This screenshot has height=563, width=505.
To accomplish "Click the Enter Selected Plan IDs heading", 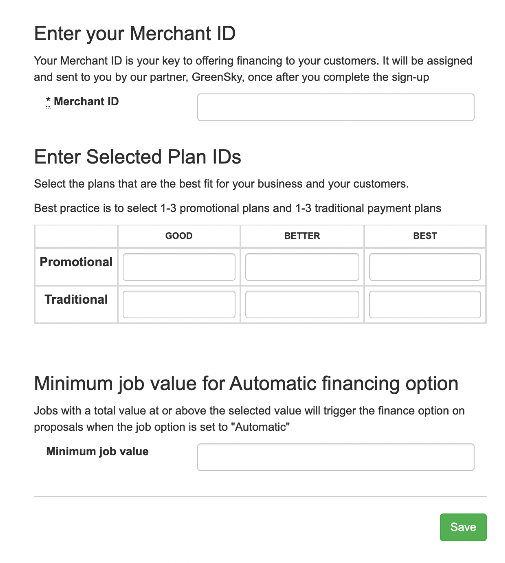I will (x=138, y=157).
